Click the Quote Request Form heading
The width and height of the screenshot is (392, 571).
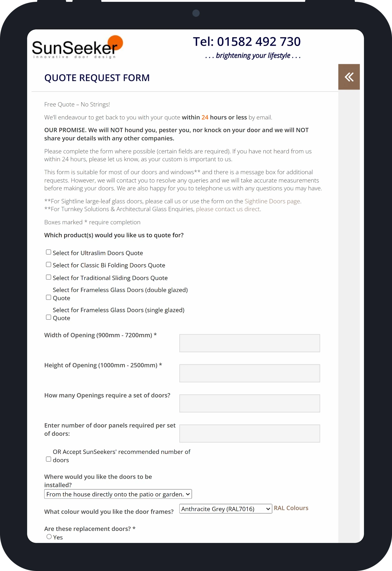[97, 78]
